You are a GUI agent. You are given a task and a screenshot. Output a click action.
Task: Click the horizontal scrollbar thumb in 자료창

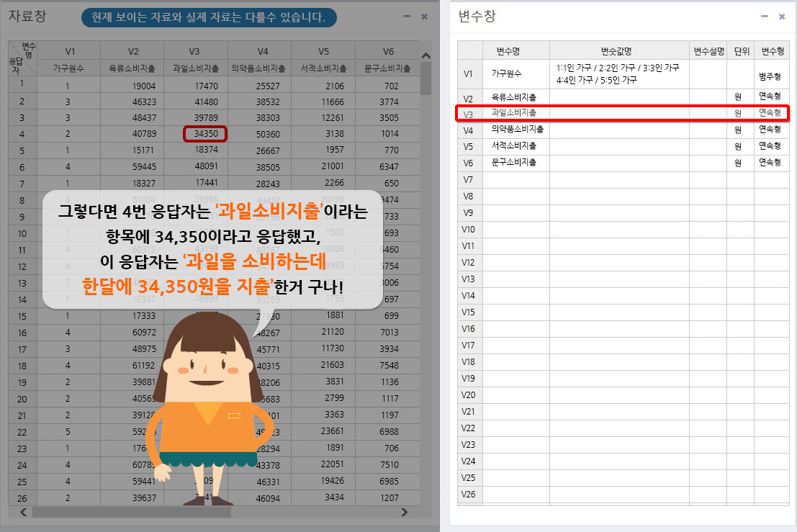click(132, 512)
